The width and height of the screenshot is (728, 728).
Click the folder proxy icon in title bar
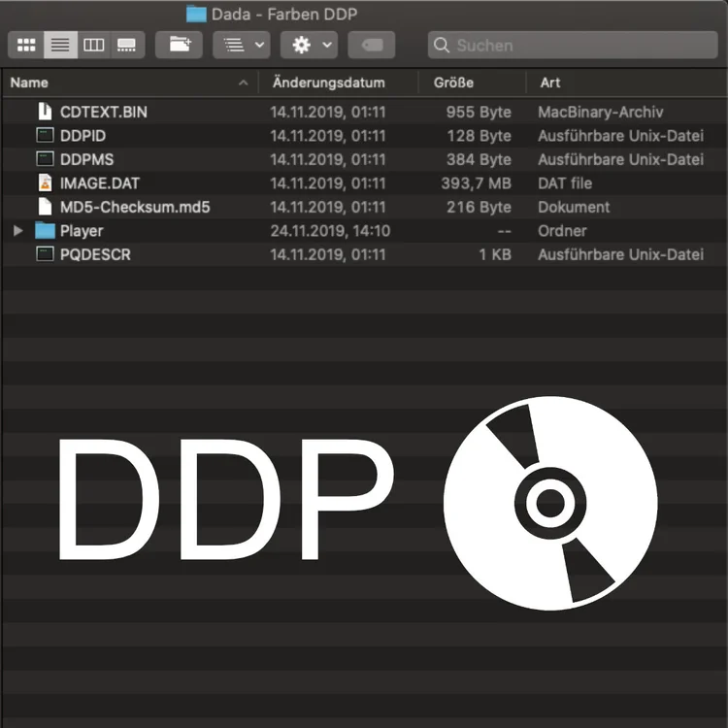[196, 14]
